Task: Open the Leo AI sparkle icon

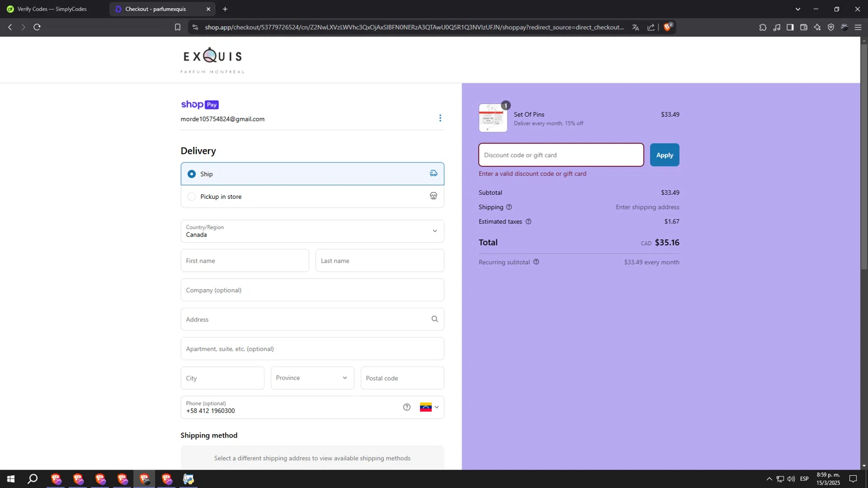Action: 817,27
